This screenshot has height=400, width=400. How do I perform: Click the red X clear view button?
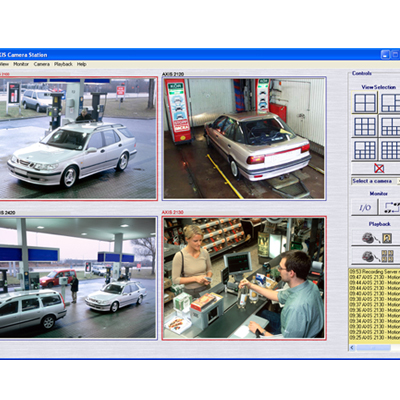(379, 168)
